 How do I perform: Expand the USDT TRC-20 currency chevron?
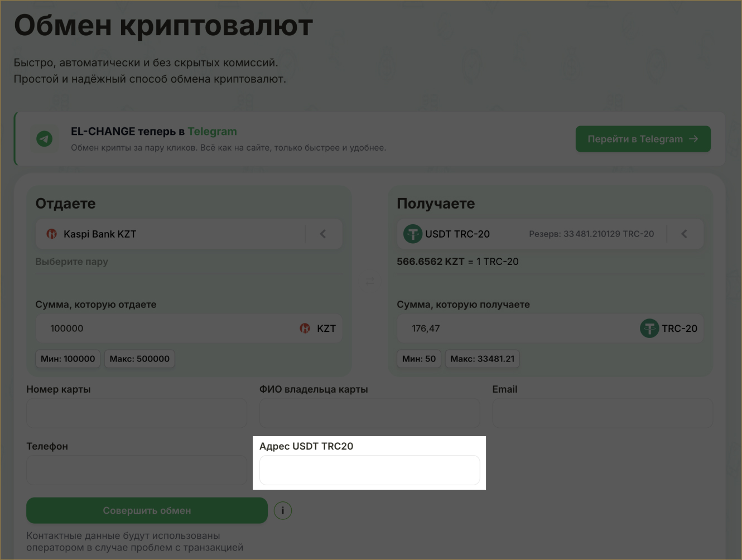point(684,234)
